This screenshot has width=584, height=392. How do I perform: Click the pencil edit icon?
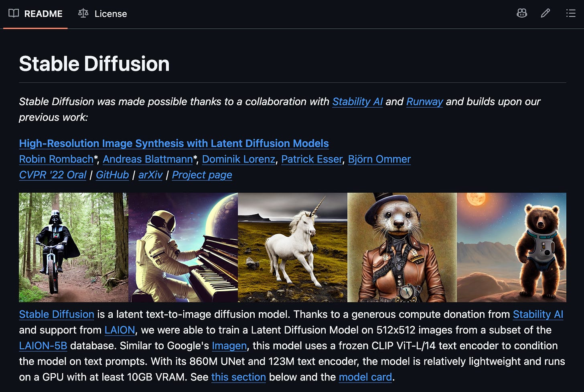[545, 13]
